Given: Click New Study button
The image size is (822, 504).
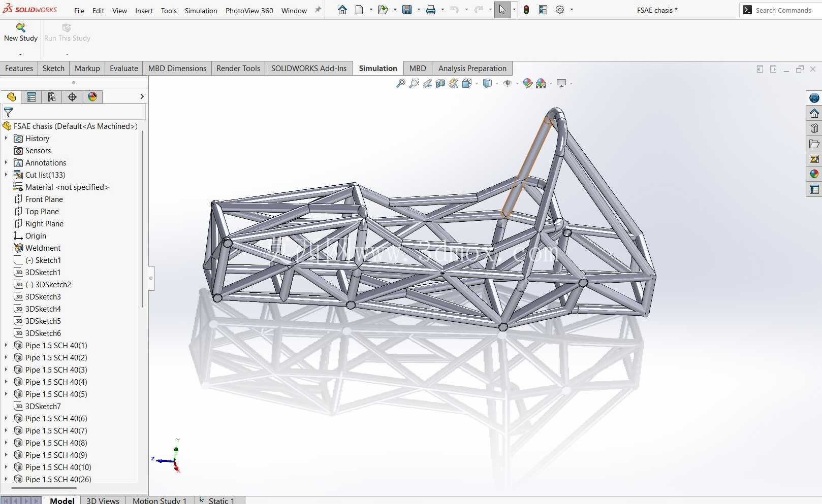Looking at the screenshot, I should click(21, 32).
